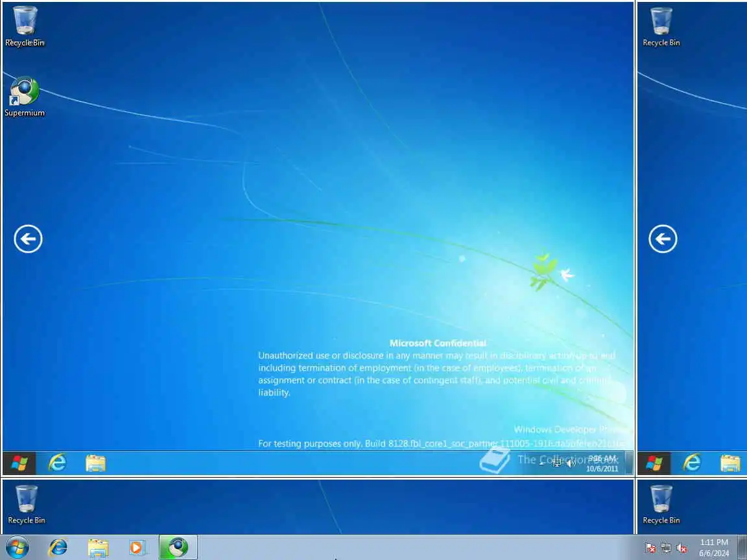Click the Windows flag Start button in the right tile

[x=654, y=463]
